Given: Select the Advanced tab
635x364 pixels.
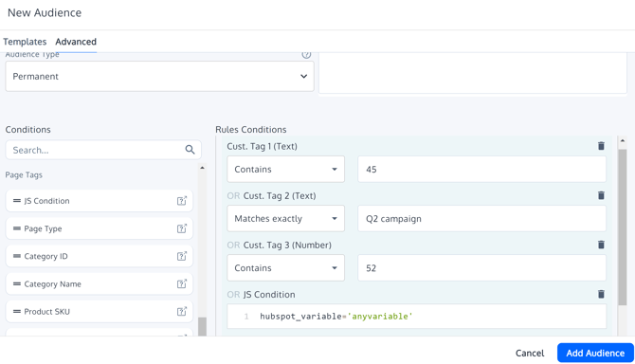Looking at the screenshot, I should (76, 42).
